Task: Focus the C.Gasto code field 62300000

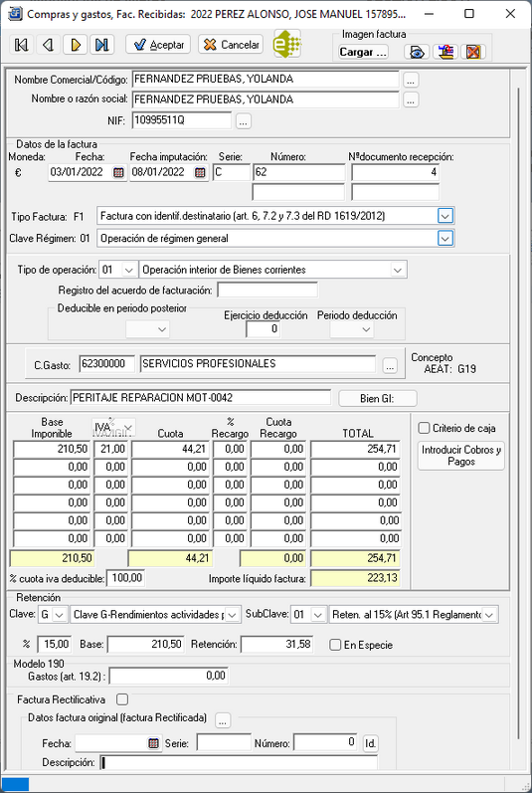Action: pyautogui.click(x=107, y=363)
